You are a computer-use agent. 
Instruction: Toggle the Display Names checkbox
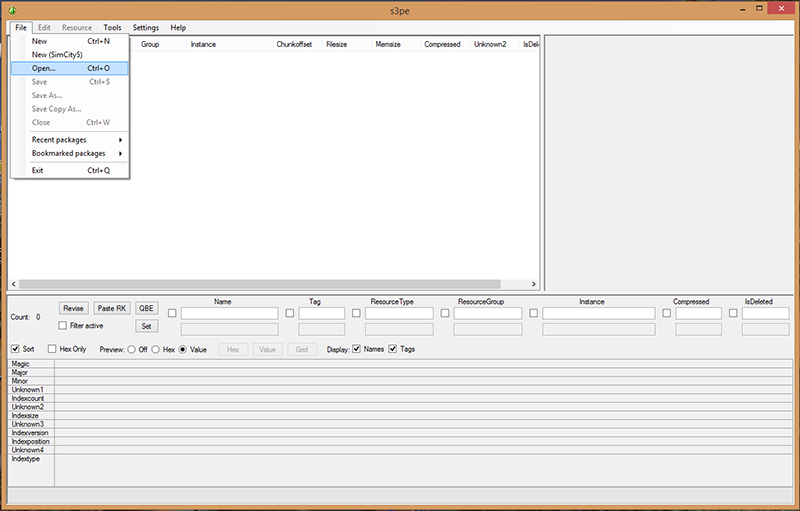point(357,349)
